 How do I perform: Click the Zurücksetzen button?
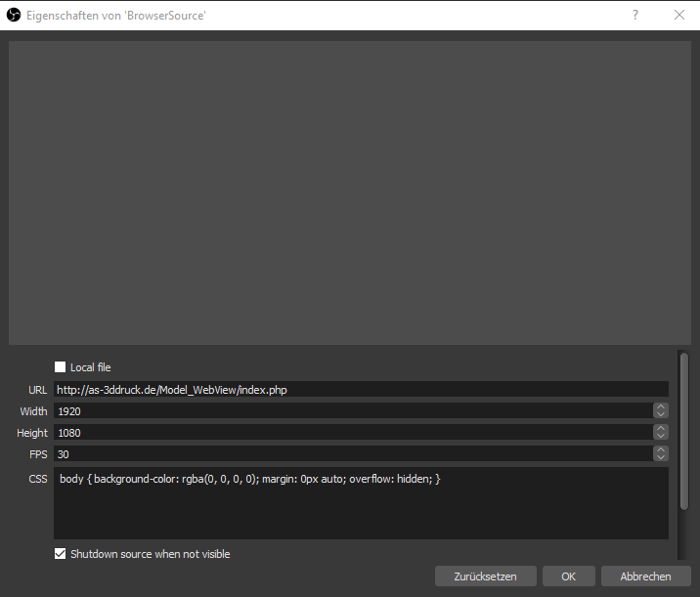[x=485, y=576]
